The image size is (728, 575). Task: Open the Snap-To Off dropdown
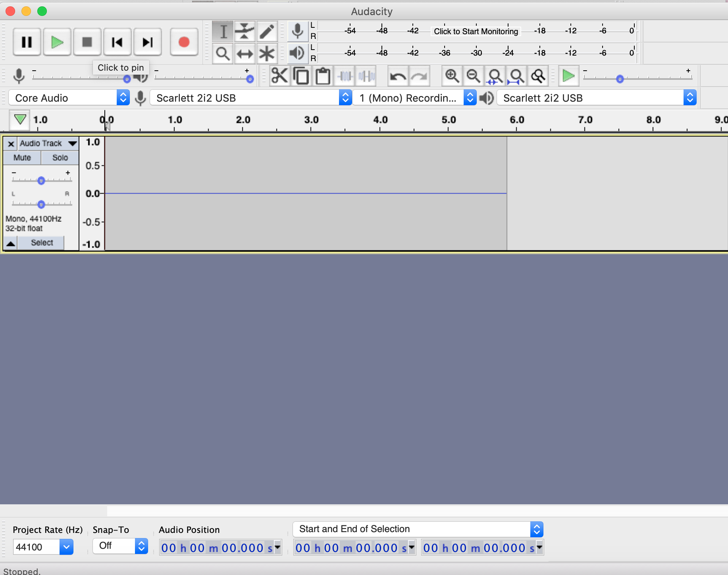click(120, 546)
